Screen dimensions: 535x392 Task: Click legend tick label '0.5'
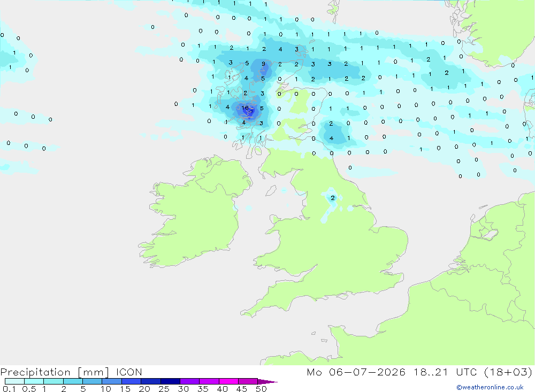[x=29, y=389]
